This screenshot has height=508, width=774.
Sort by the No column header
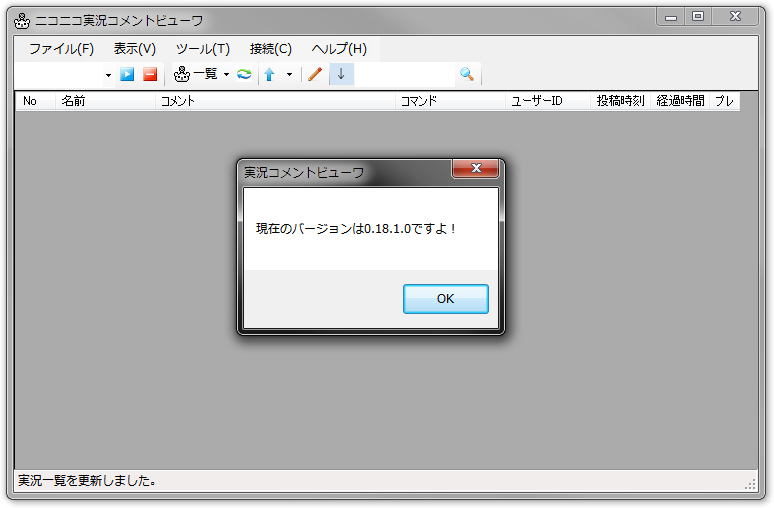pyautogui.click(x=35, y=101)
